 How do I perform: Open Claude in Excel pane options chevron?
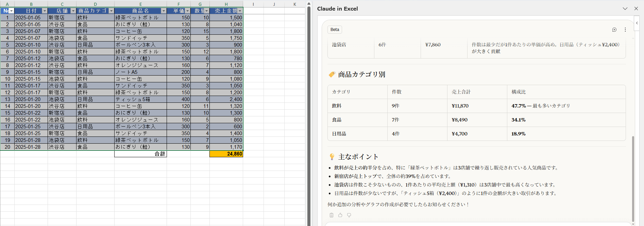coord(625,9)
